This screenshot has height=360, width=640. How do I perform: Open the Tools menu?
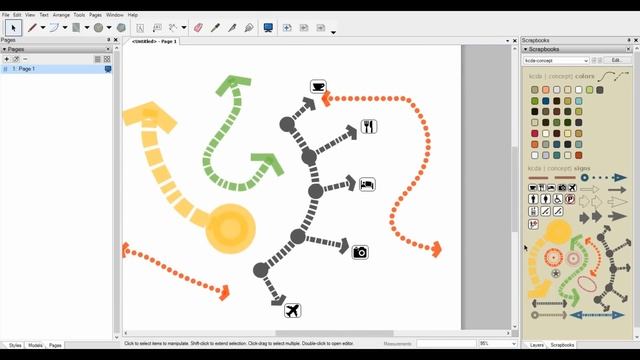(79, 15)
